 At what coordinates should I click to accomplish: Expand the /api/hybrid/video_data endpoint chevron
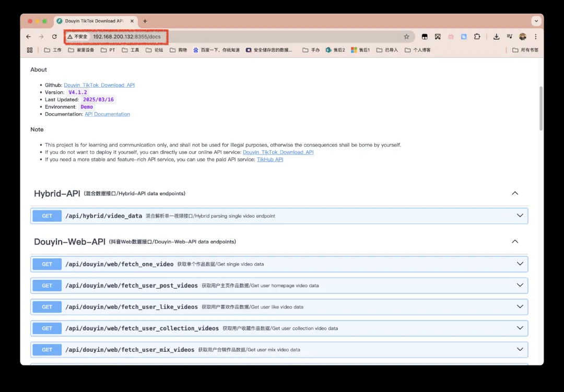pyautogui.click(x=520, y=216)
